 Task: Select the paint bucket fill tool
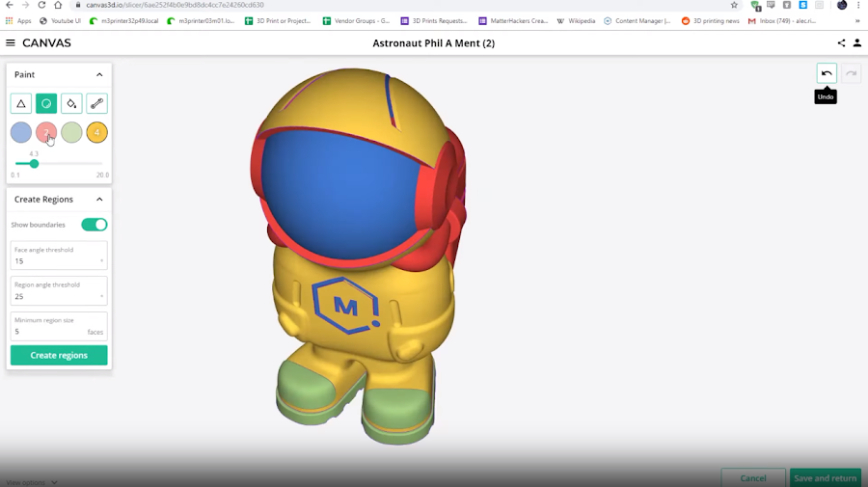coord(71,103)
